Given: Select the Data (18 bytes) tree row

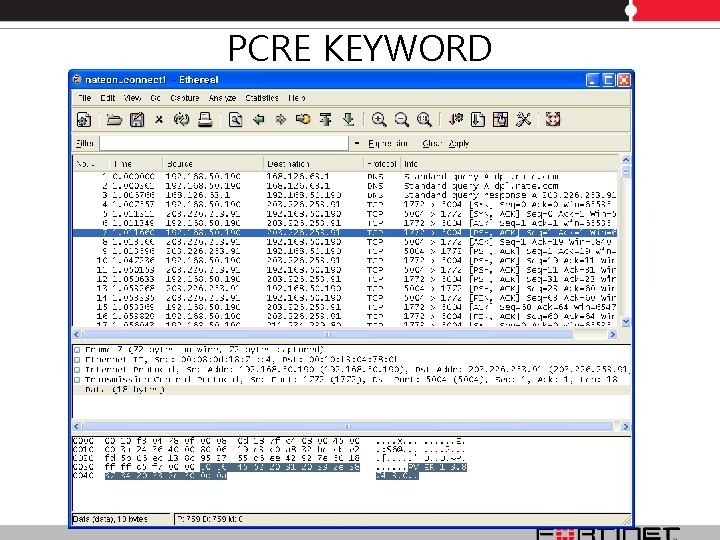Looking at the screenshot, I should [351, 389].
